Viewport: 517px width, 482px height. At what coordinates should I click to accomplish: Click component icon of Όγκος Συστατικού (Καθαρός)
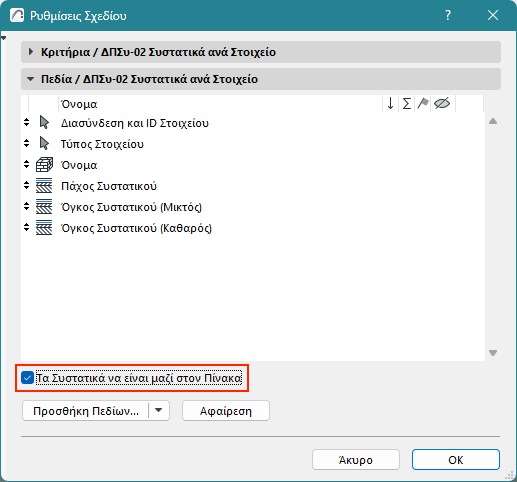(44, 228)
